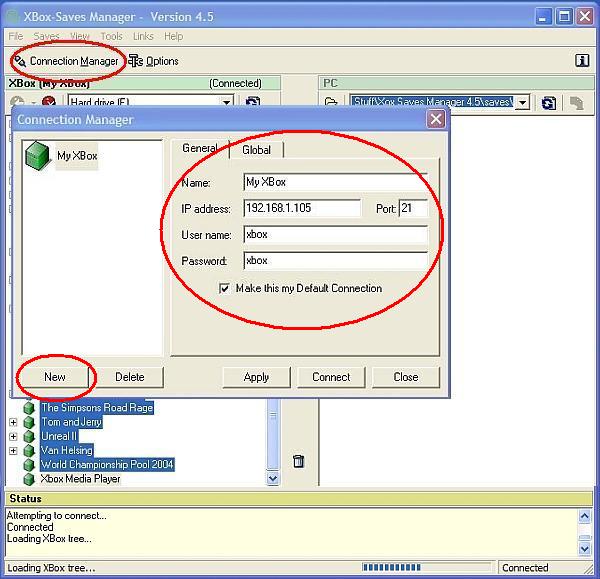This screenshot has width=600, height=579.
Task: Click the Van Helsing cube icon
Action: pyautogui.click(x=29, y=450)
